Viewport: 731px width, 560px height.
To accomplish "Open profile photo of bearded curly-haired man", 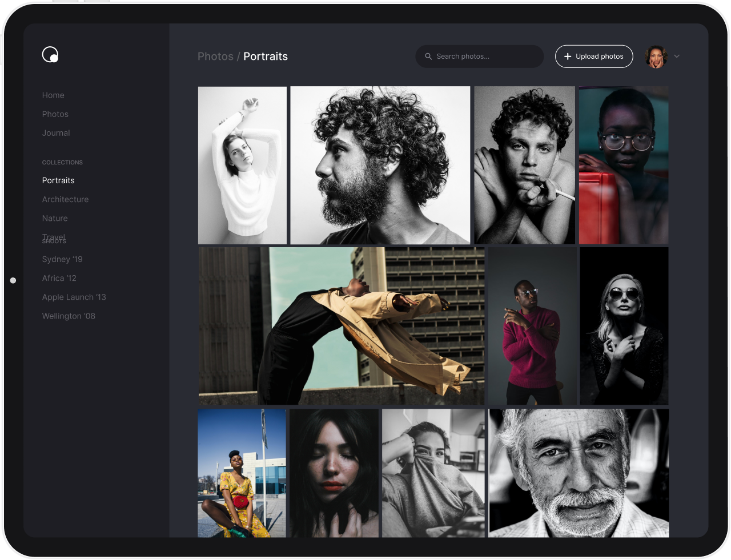I will [x=380, y=166].
